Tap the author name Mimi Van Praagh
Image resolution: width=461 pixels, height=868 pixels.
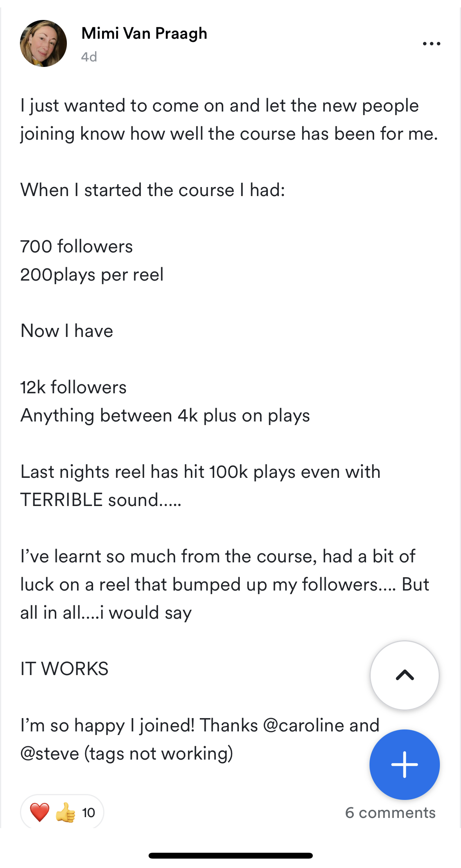pyautogui.click(x=144, y=34)
